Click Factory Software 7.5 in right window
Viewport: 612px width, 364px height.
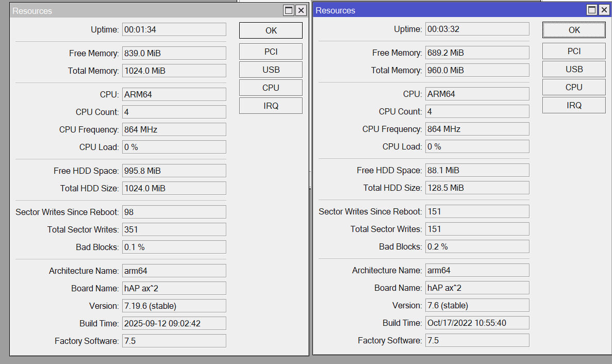point(477,341)
